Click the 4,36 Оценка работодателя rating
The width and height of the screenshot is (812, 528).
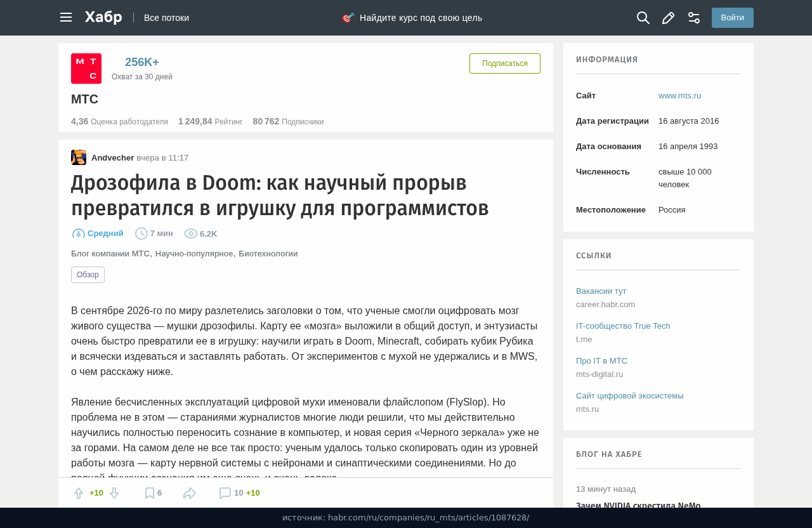click(119, 121)
